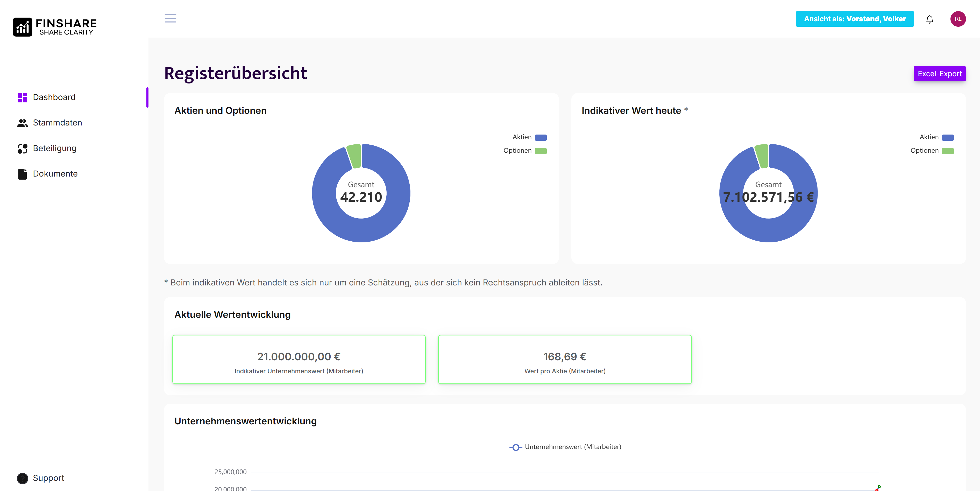The image size is (980, 491).
Task: Toggle Aktien legend swatch in Aktien und Optionen
Action: click(540, 137)
